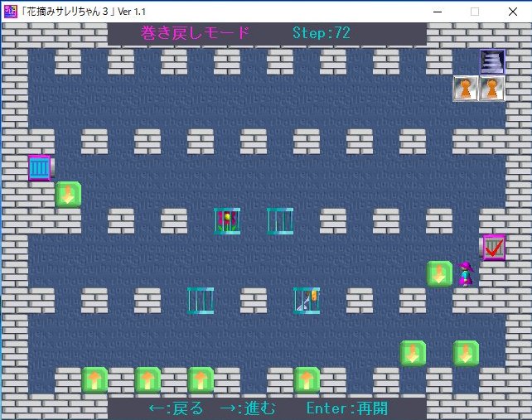This screenshot has width=532, height=420.
Task: Click the staircase exit tile
Action: pos(492,62)
